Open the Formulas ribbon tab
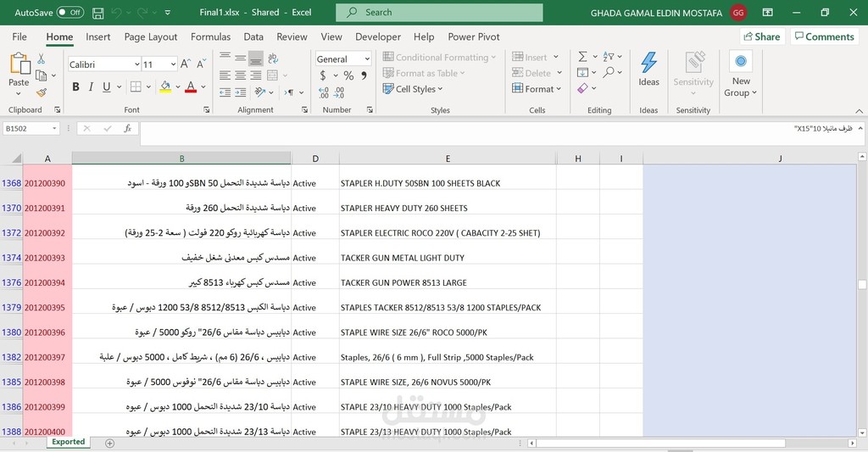This screenshot has width=868, height=452. pyautogui.click(x=210, y=36)
